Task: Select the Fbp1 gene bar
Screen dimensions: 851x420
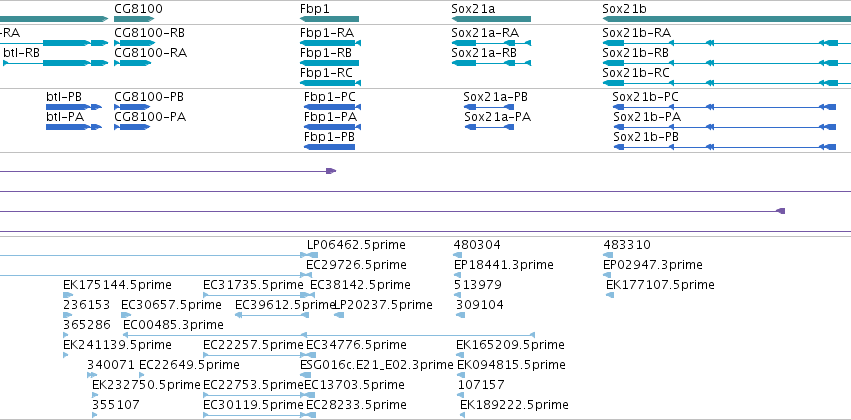Action: 329,20
